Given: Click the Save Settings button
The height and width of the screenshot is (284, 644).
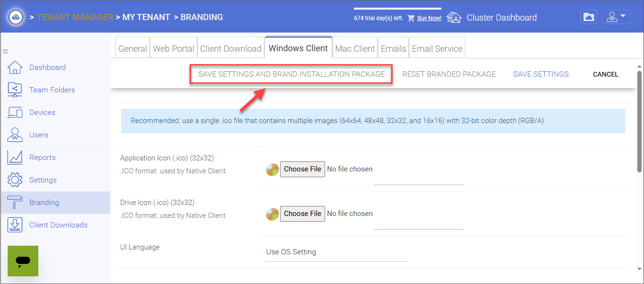Looking at the screenshot, I should click(x=541, y=74).
